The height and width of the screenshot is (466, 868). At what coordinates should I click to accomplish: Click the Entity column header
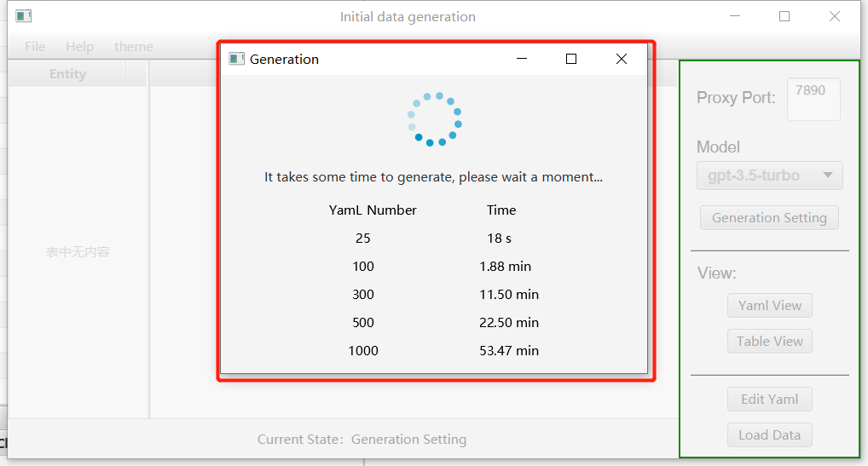click(x=67, y=74)
